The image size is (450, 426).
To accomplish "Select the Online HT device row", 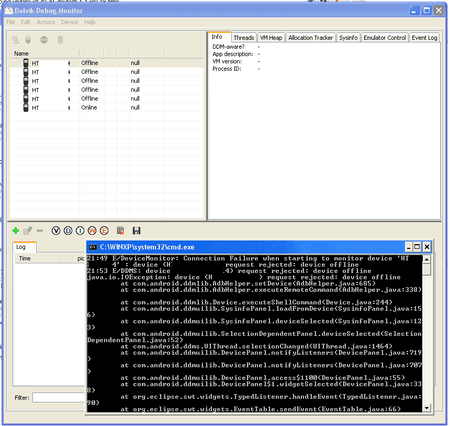I will tap(107, 108).
